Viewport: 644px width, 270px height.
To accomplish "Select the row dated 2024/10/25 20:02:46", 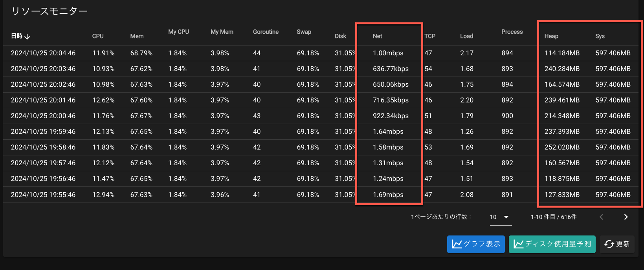I will pyautogui.click(x=321, y=84).
